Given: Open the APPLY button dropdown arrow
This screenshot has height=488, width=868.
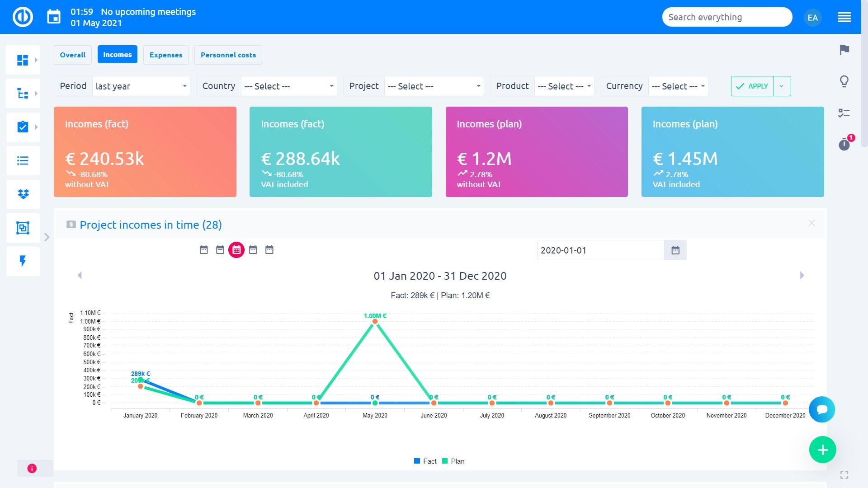Looking at the screenshot, I should 782,86.
